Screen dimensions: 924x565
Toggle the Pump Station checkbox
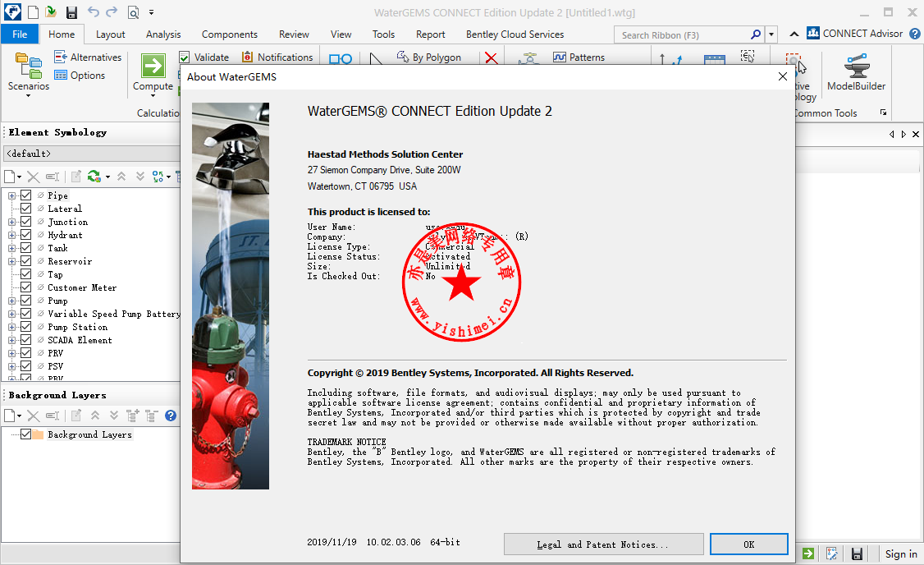pyautogui.click(x=26, y=327)
